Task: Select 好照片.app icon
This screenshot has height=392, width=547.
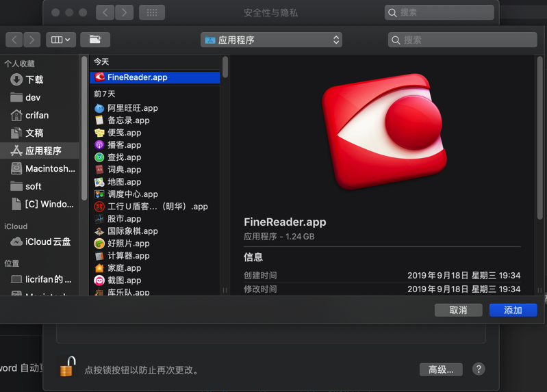Action: pyautogui.click(x=99, y=244)
